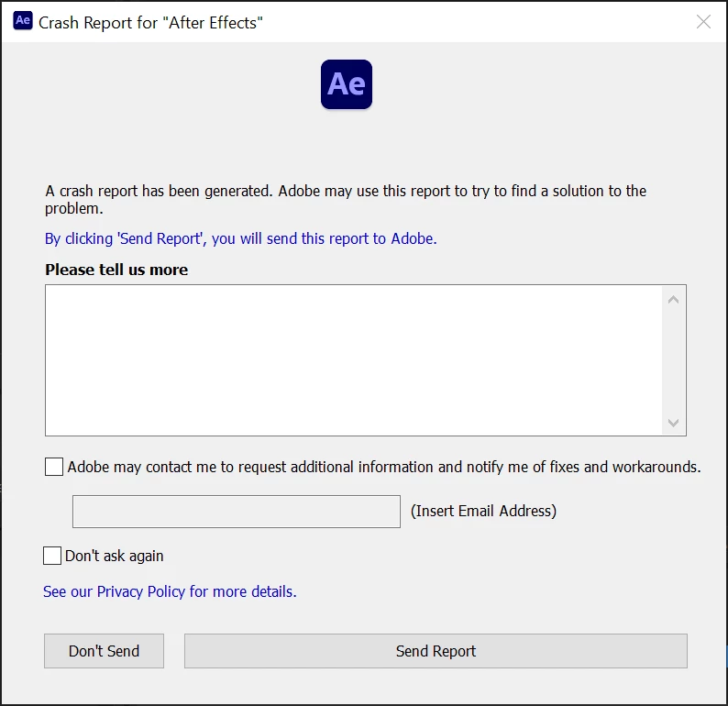Click the large Ae logo
This screenshot has height=706, width=728.
[347, 84]
